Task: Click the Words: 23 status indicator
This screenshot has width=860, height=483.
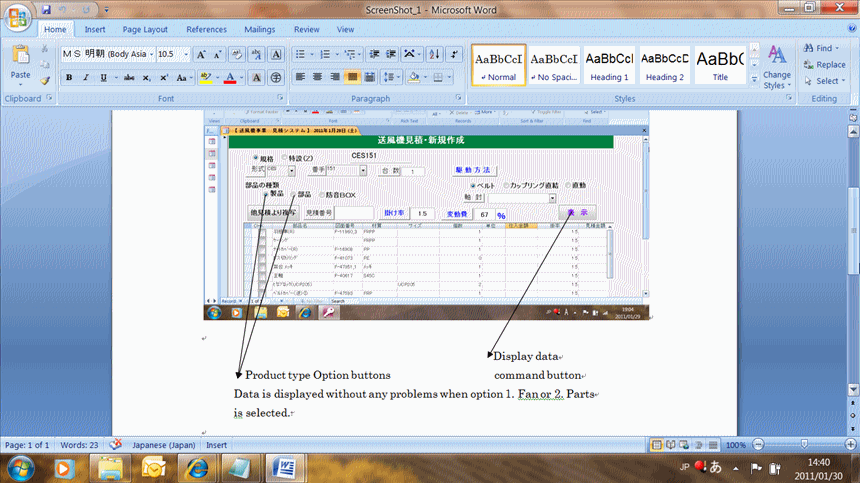Action: click(x=80, y=445)
